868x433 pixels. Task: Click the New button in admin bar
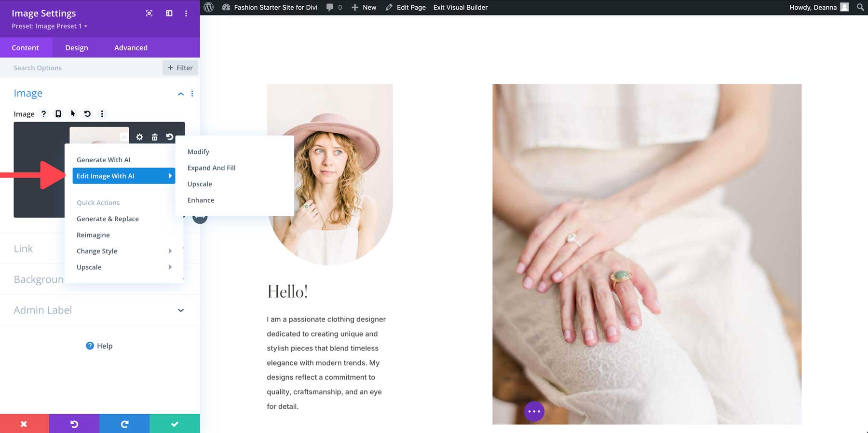click(x=364, y=7)
